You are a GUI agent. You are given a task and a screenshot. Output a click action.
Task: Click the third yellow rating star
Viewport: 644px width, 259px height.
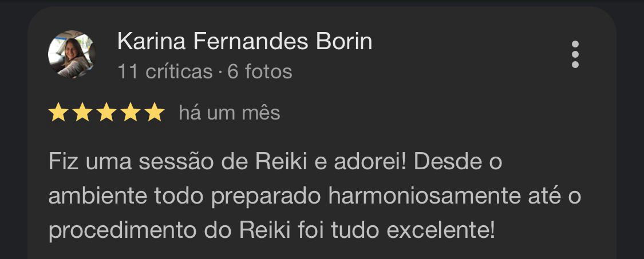107,113
